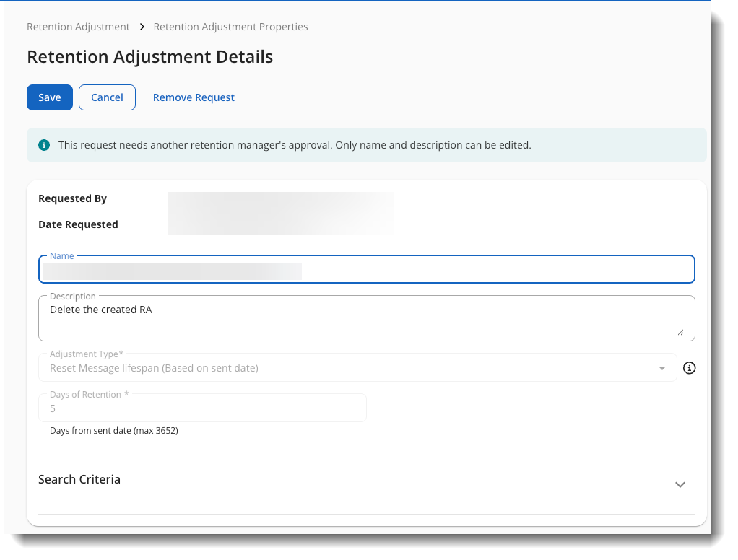The width and height of the screenshot is (738, 560).
Task: Click the teal info icon in the banner
Action: pyautogui.click(x=44, y=145)
